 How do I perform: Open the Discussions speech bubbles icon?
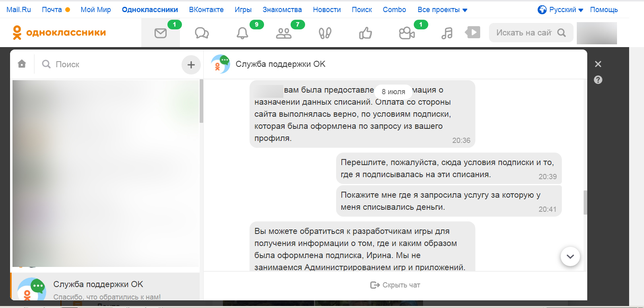tap(202, 33)
